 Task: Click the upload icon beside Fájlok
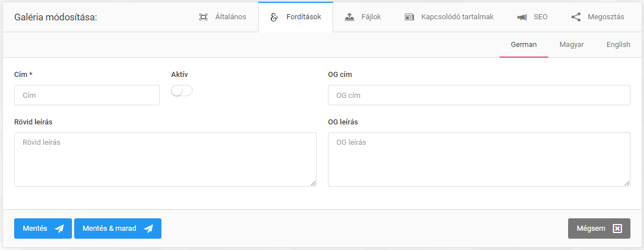pyautogui.click(x=349, y=17)
